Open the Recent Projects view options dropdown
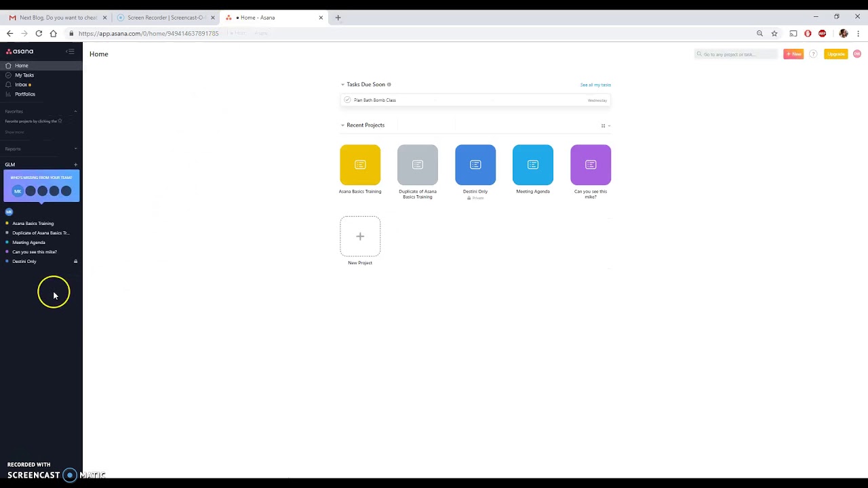This screenshot has height=488, width=868. coord(606,125)
